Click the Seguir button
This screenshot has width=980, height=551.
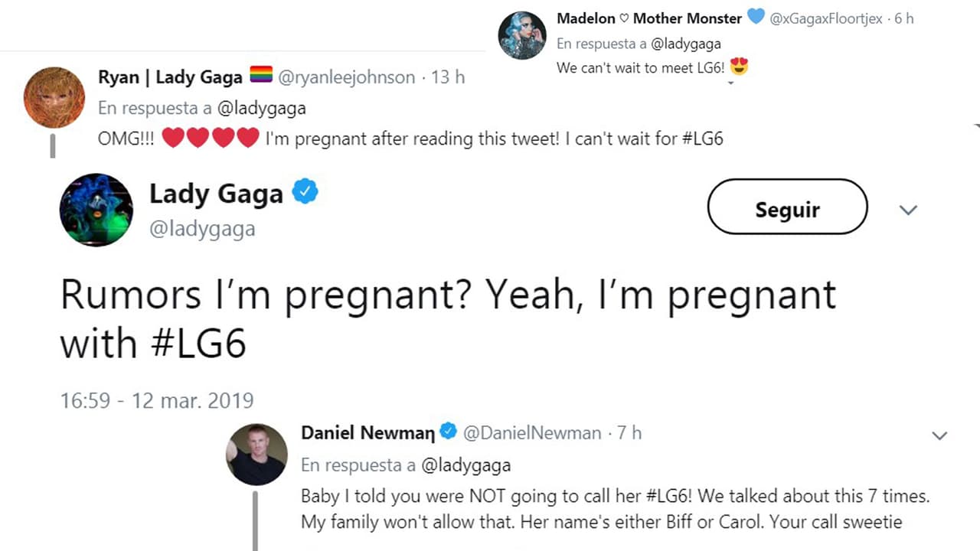[x=787, y=207]
